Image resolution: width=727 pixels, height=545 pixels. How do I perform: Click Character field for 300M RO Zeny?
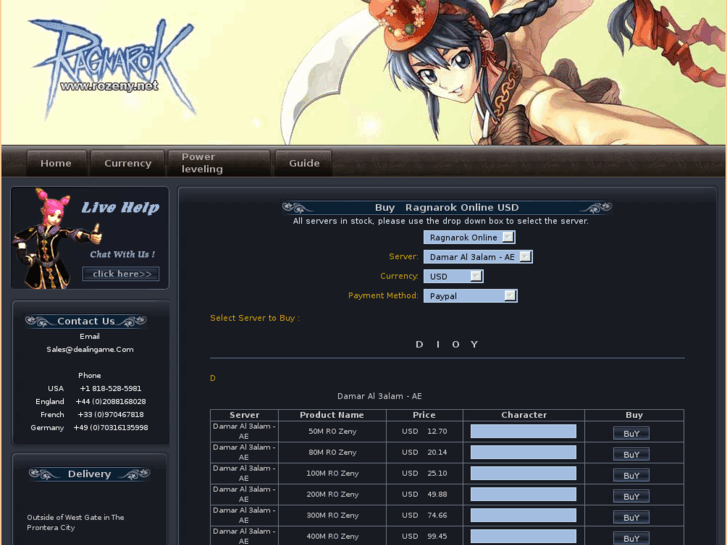click(x=523, y=515)
